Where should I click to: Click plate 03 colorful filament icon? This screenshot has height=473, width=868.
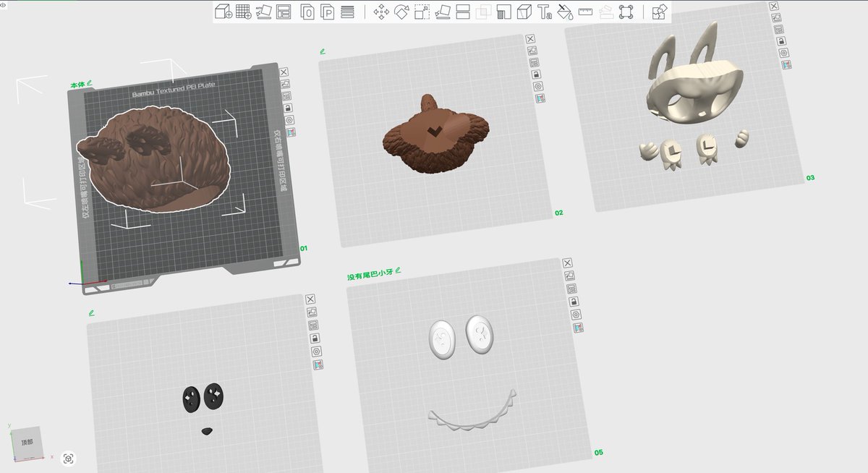(x=786, y=64)
